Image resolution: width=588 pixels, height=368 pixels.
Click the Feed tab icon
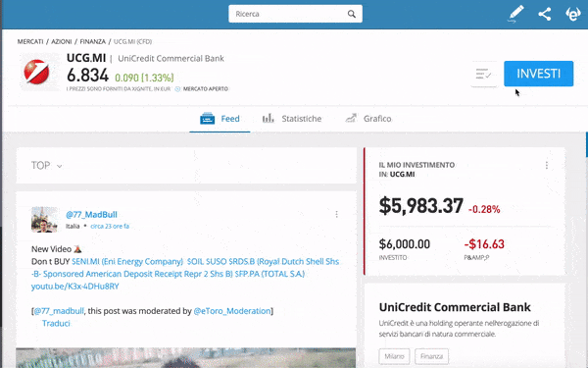click(208, 119)
